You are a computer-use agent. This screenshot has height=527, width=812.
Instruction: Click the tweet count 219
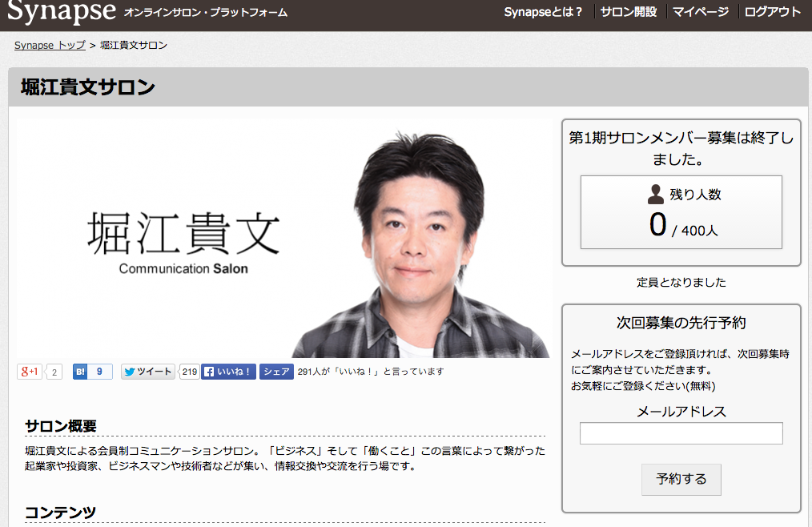pos(190,372)
